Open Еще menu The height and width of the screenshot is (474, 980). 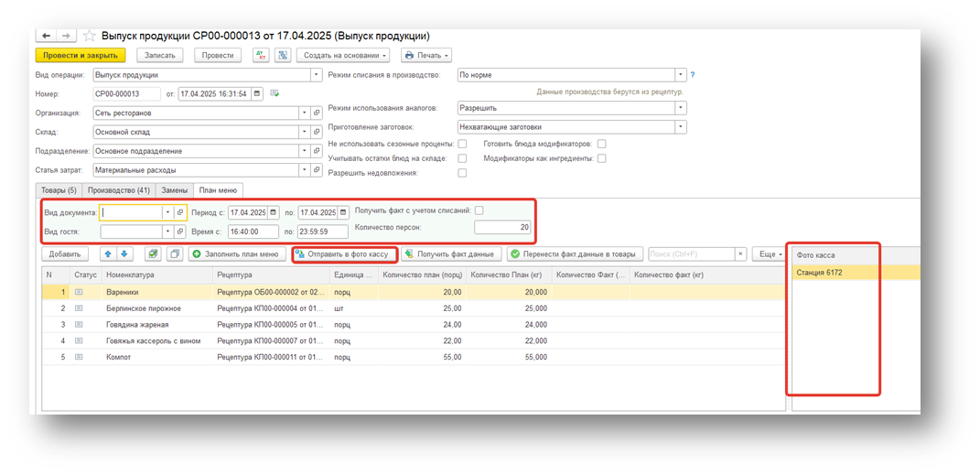tap(769, 253)
